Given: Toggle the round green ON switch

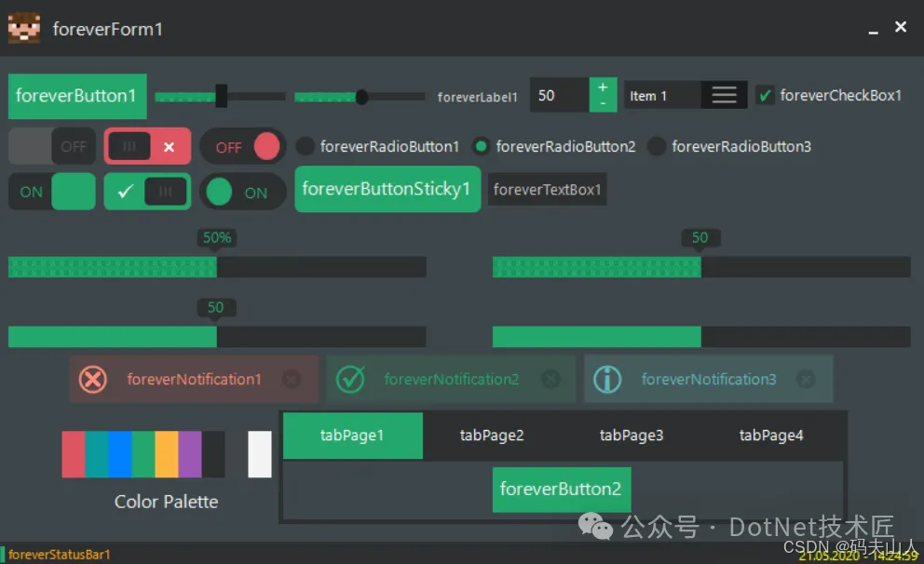Looking at the screenshot, I should coord(243,192).
